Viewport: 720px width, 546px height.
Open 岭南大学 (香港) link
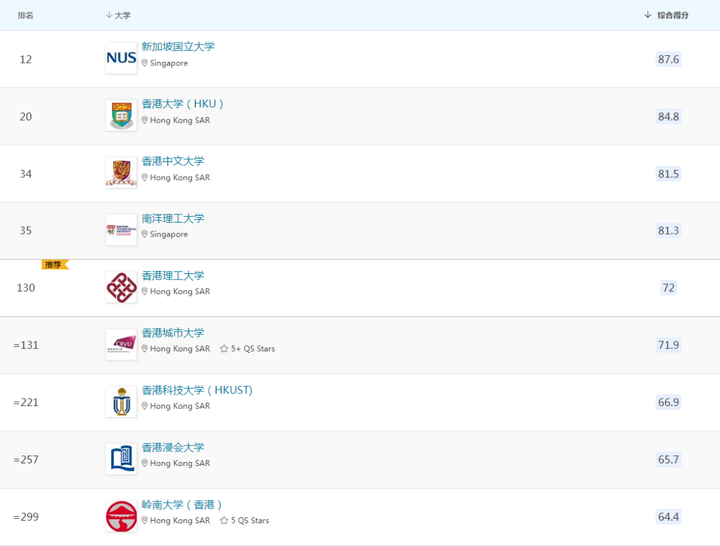click(x=182, y=505)
